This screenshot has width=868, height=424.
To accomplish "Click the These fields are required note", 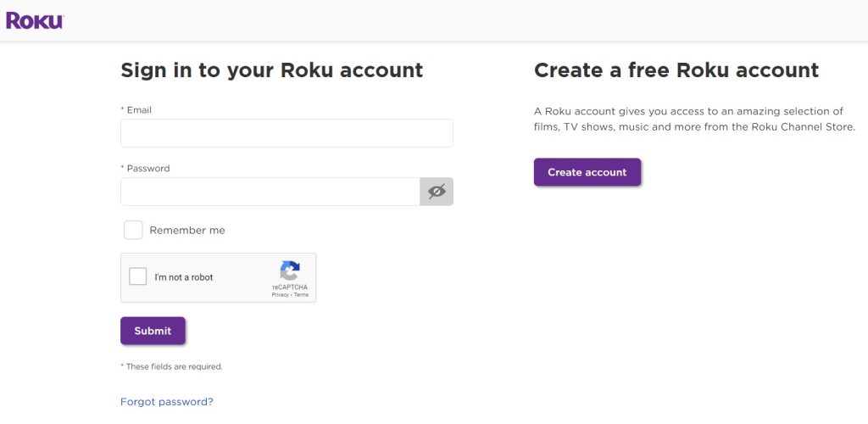I will pos(171,366).
